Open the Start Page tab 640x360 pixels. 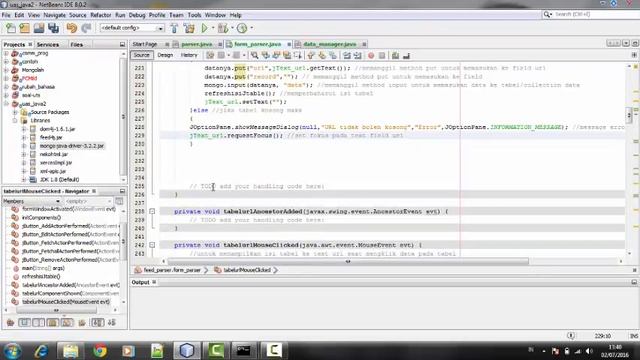[145, 44]
